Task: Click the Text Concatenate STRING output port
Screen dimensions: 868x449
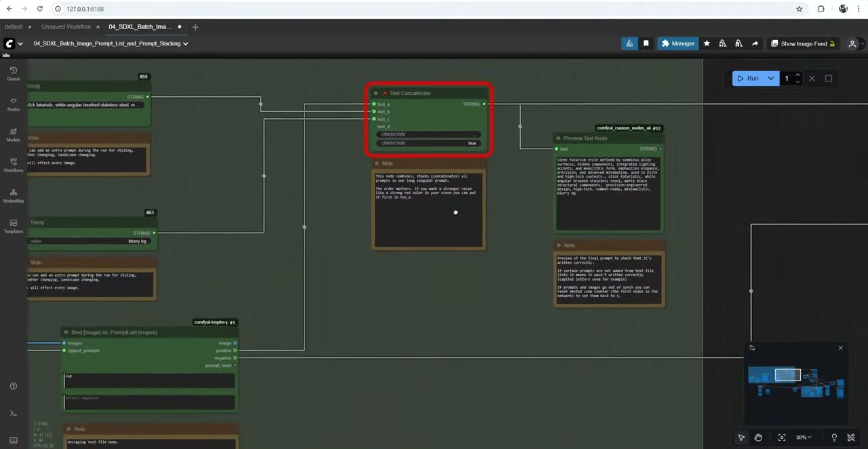Action: coord(484,104)
